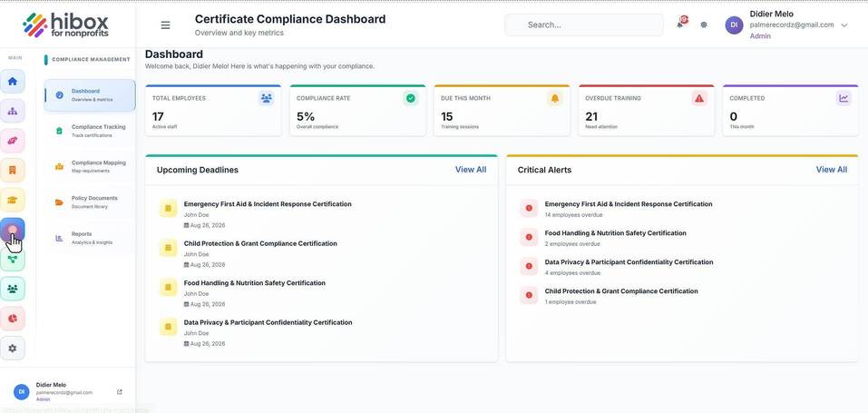
Task: Click the Admin label under header email
Action: coord(760,36)
